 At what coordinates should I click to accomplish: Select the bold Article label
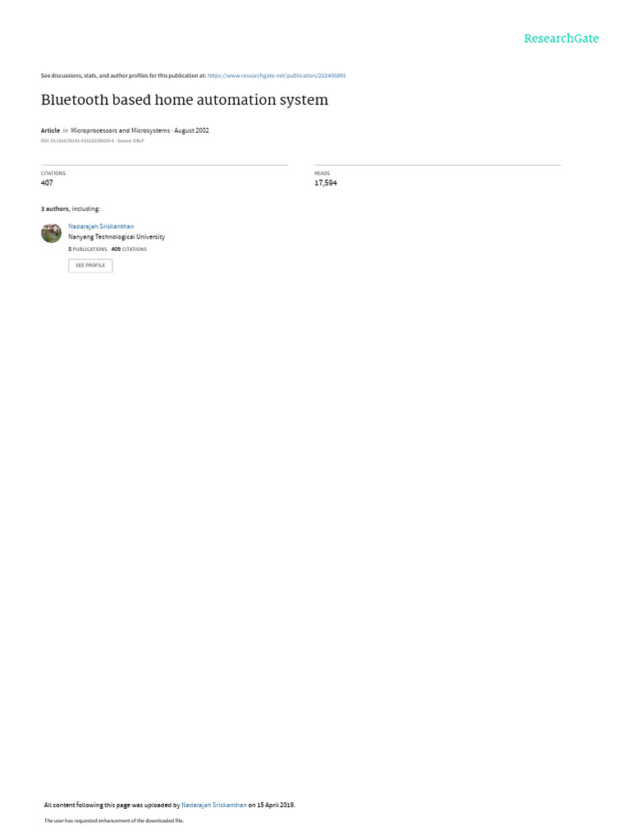50,130
